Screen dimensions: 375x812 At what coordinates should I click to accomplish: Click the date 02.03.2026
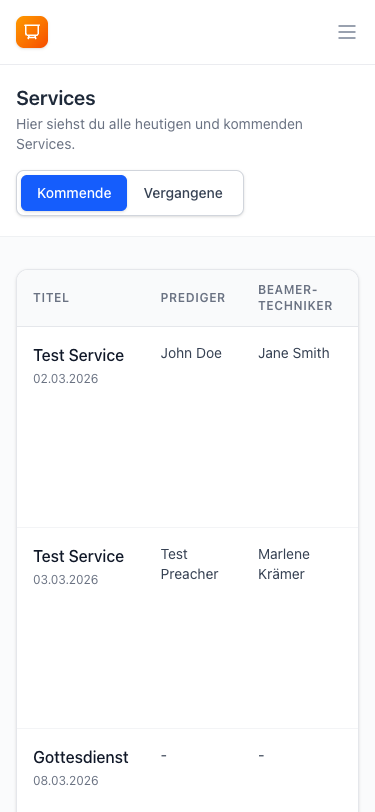tap(66, 379)
